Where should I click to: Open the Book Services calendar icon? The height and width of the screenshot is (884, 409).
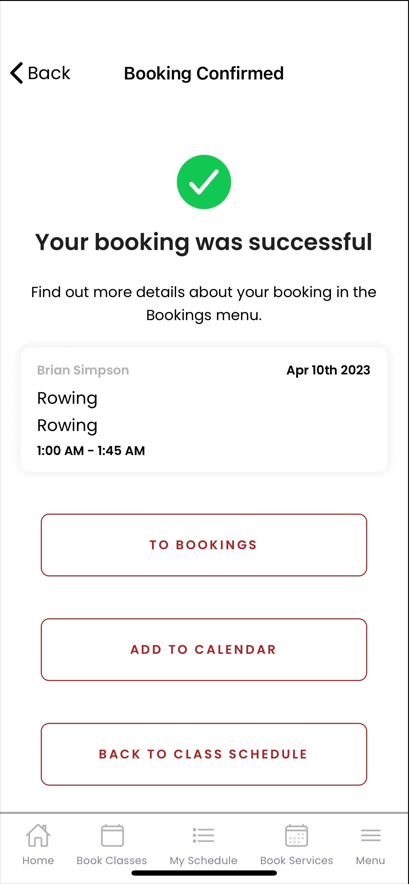tap(296, 835)
